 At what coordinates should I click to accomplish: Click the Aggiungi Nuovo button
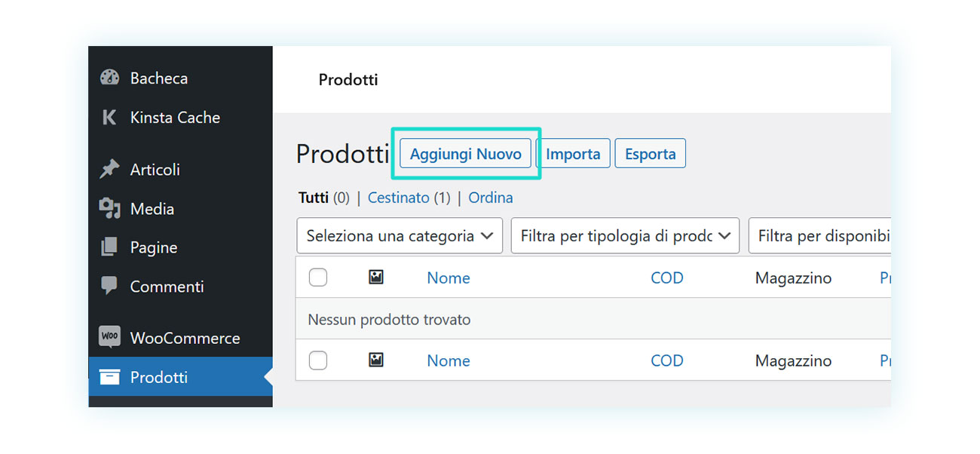(x=465, y=154)
